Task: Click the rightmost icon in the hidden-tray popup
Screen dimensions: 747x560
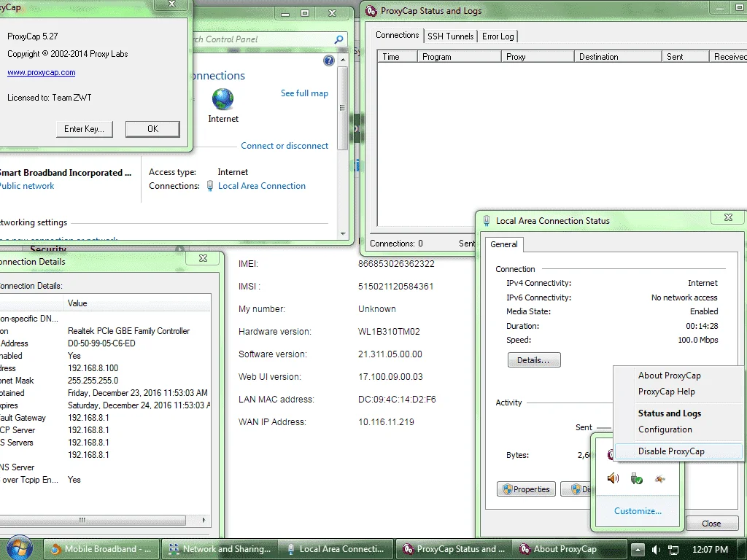Action: pyautogui.click(x=659, y=478)
